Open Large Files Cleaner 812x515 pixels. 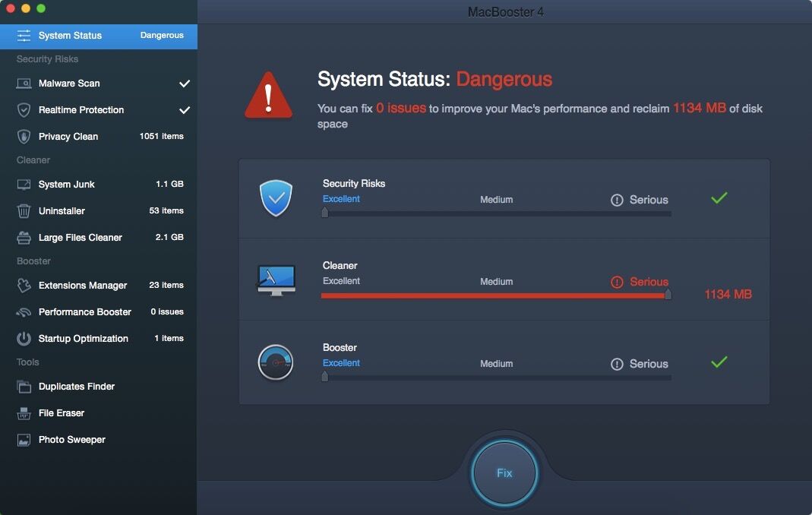[x=99, y=238]
